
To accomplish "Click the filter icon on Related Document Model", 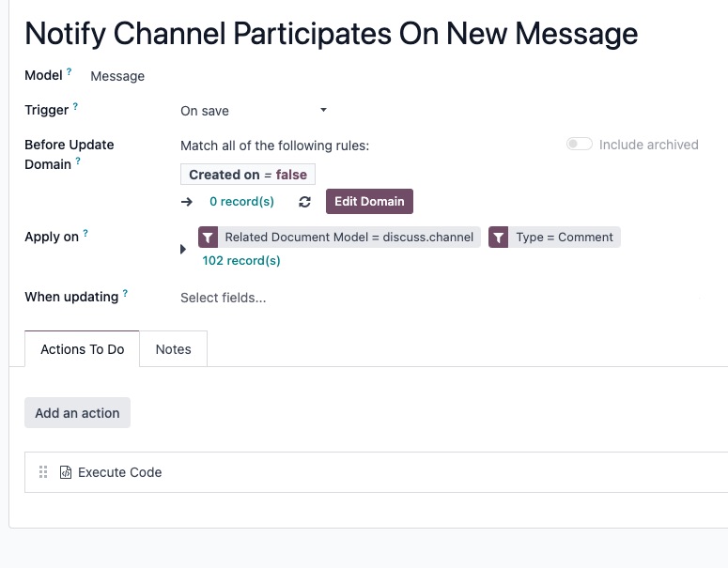I will pos(208,238).
